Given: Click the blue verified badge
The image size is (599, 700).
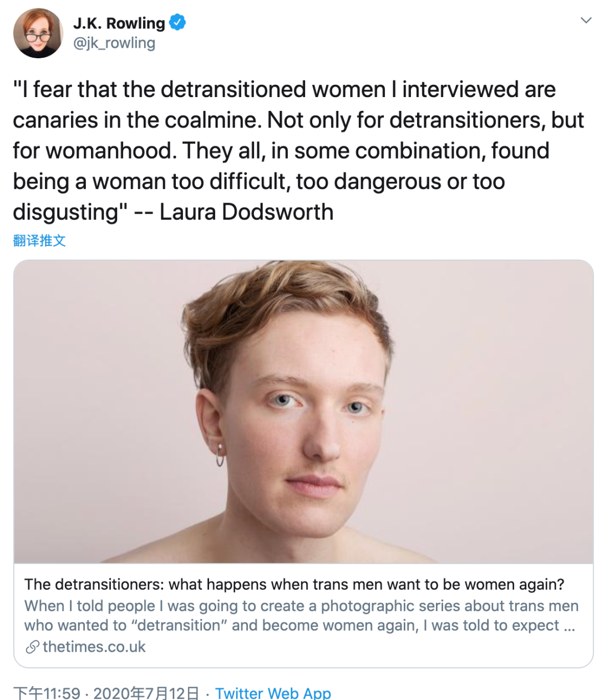Looking at the screenshot, I should click(x=177, y=23).
